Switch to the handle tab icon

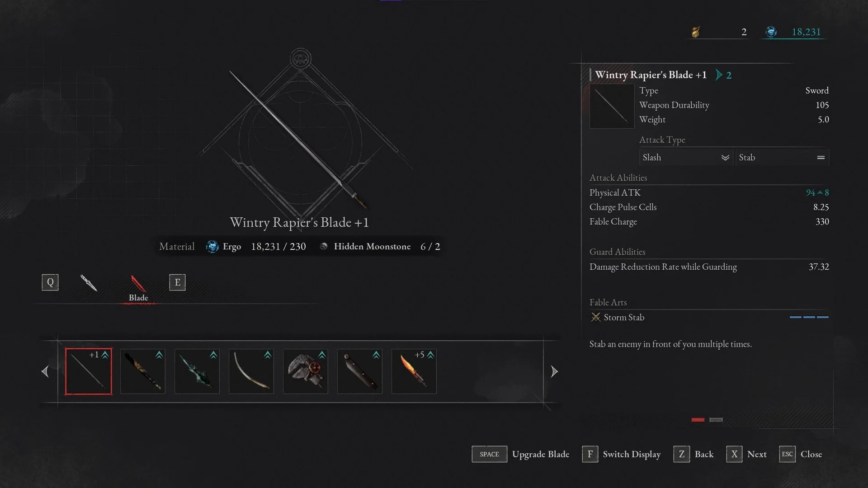[x=89, y=283]
